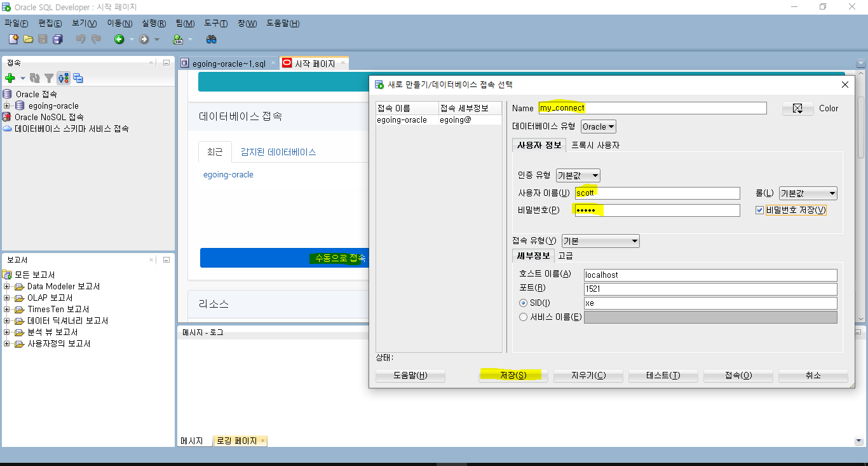Expand the 사용자정의 보고서 node
Screen dimensions: 868x466
7,344
